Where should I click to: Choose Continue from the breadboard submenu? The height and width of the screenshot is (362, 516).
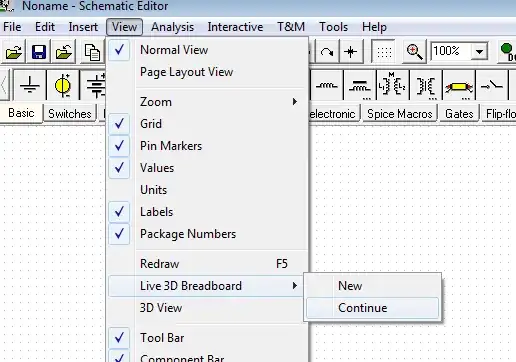point(373,308)
